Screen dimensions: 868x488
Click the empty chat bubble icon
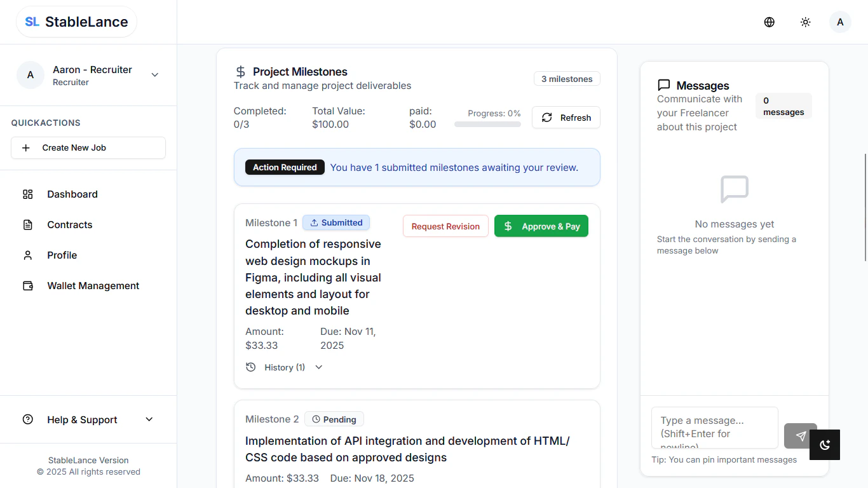coord(735,189)
